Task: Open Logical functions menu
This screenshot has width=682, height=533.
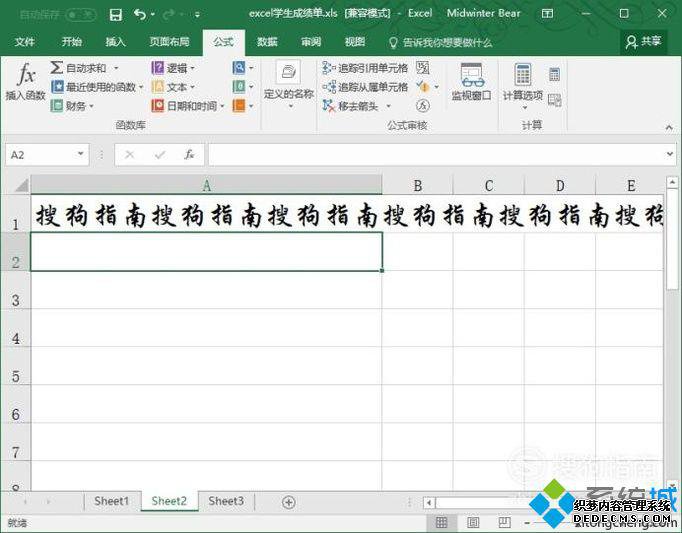Action: (x=173, y=68)
